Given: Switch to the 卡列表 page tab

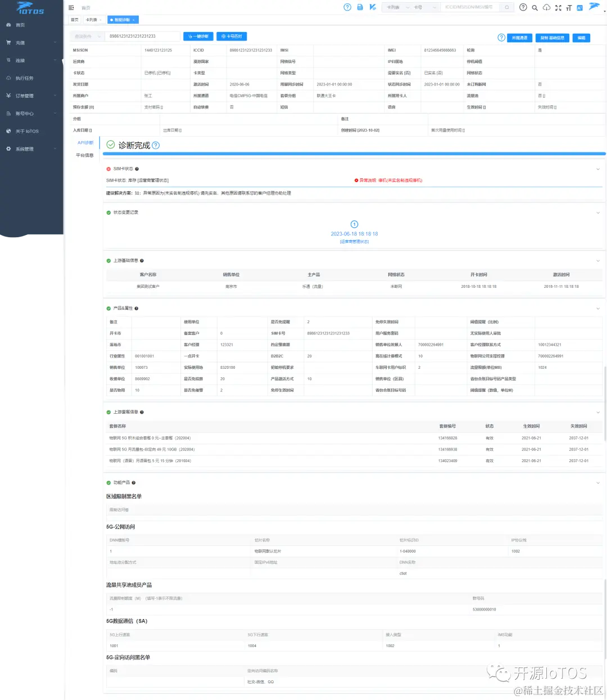Looking at the screenshot, I should [93, 20].
